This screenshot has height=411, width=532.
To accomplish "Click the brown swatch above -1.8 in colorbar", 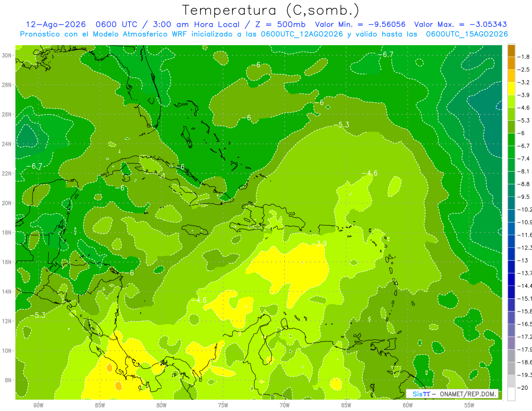I will pos(511,51).
